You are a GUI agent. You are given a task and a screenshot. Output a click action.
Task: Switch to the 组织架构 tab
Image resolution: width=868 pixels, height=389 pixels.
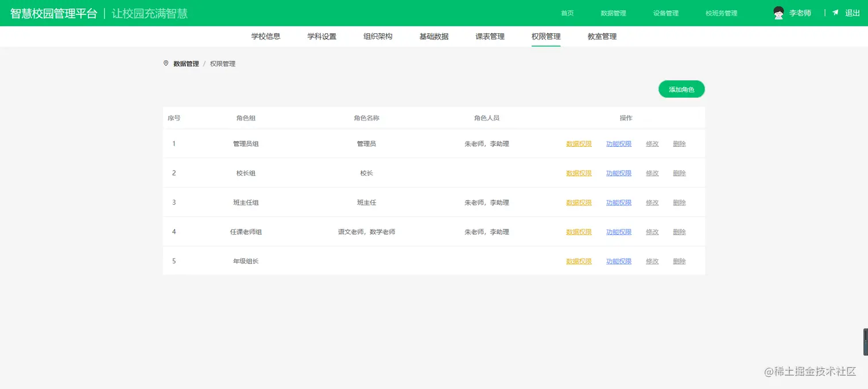click(x=378, y=36)
